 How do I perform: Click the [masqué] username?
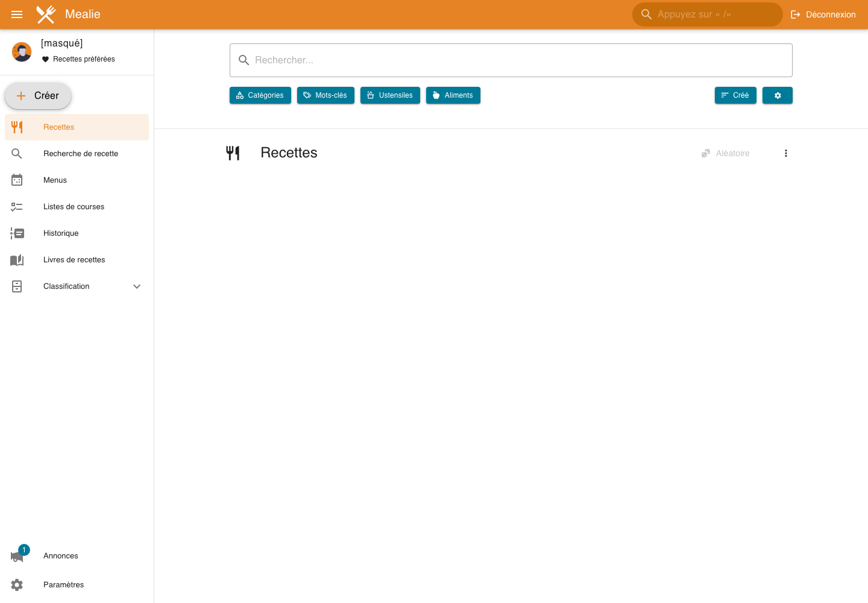62,43
